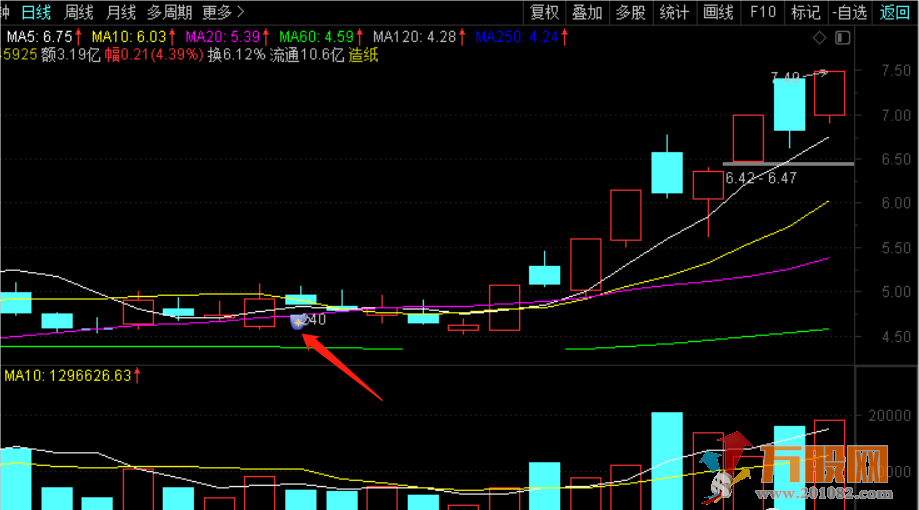Switch to the 月线 monthly chart tab

coord(121,12)
